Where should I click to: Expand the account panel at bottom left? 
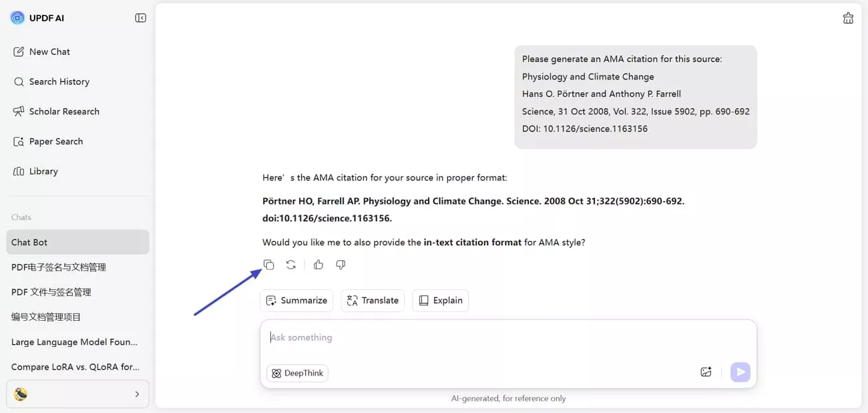pos(137,394)
